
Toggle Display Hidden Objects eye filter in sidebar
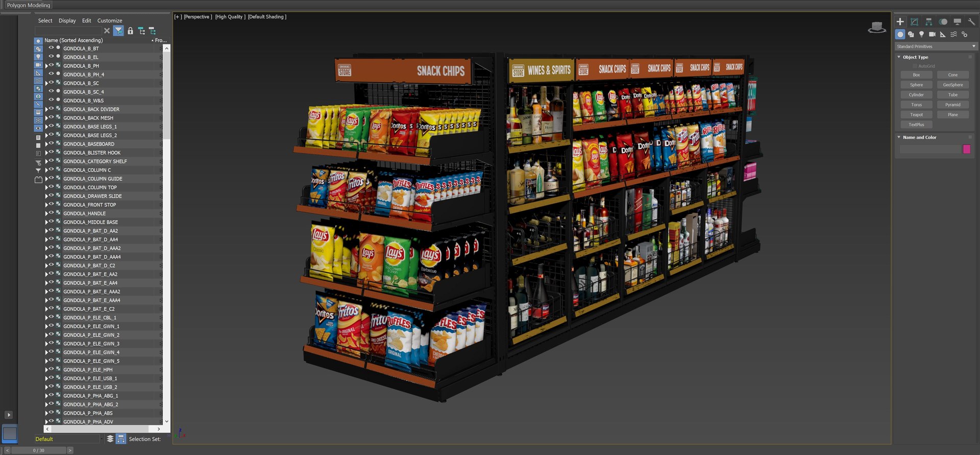38,128
